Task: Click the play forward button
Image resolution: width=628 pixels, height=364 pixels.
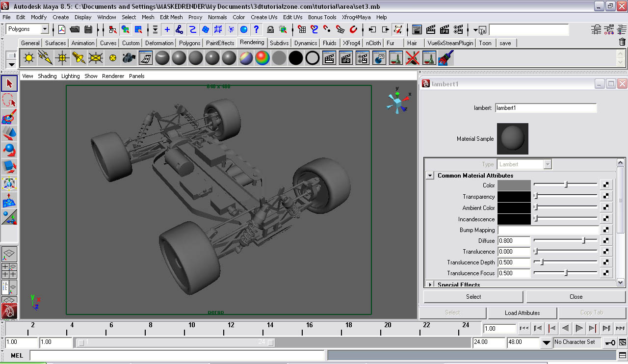Action: click(x=579, y=328)
